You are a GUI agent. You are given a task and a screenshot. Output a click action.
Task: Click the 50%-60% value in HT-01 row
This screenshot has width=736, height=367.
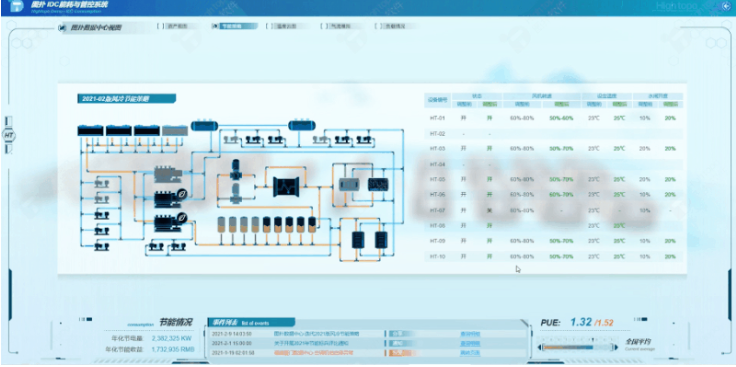click(x=561, y=118)
